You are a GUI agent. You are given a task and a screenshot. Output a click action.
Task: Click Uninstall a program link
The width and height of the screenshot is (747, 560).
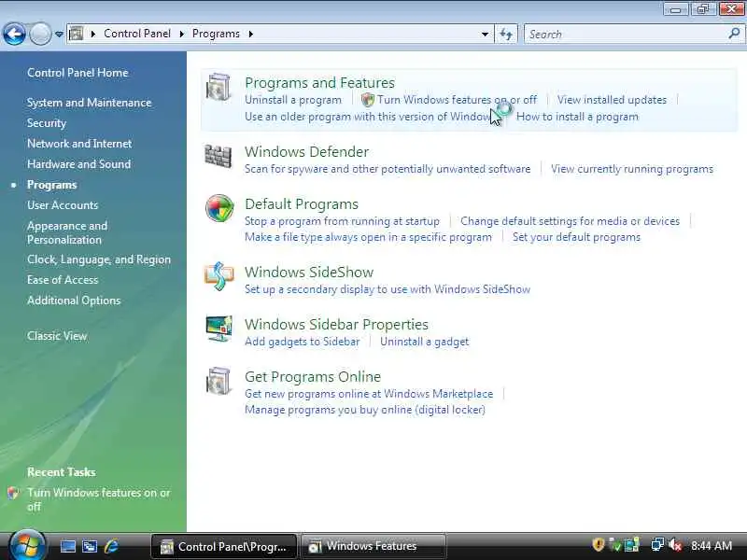293,100
